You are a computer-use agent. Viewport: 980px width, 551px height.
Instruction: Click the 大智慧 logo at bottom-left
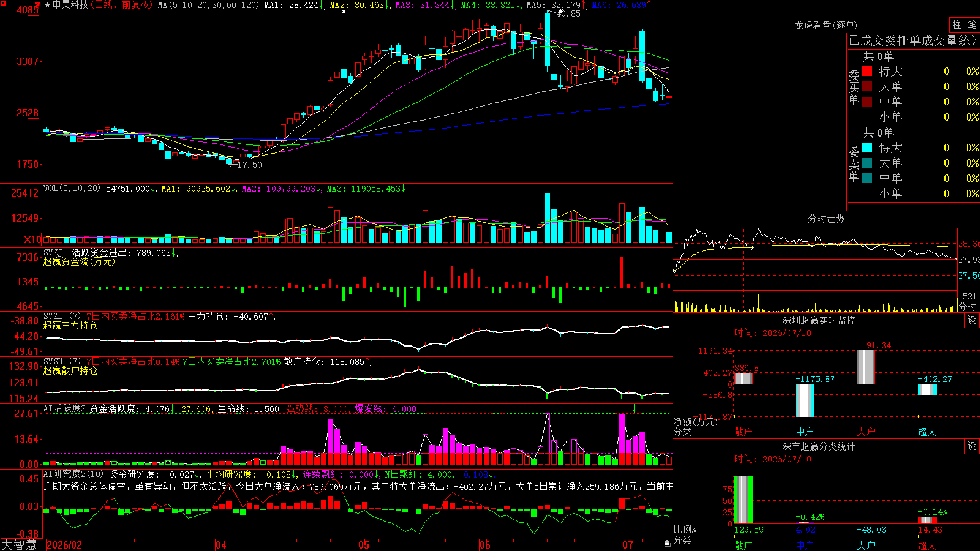click(x=19, y=545)
